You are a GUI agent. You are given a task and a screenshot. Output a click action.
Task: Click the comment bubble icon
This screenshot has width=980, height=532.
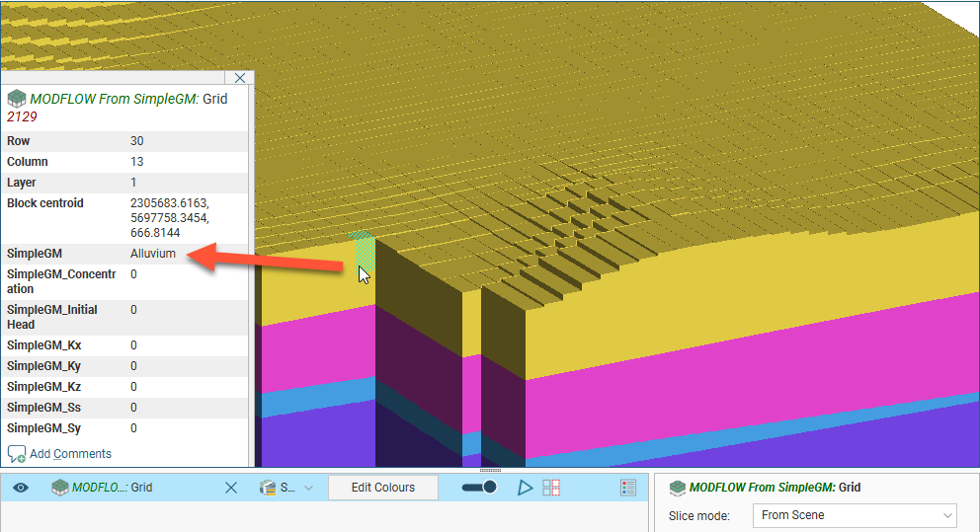(x=17, y=454)
